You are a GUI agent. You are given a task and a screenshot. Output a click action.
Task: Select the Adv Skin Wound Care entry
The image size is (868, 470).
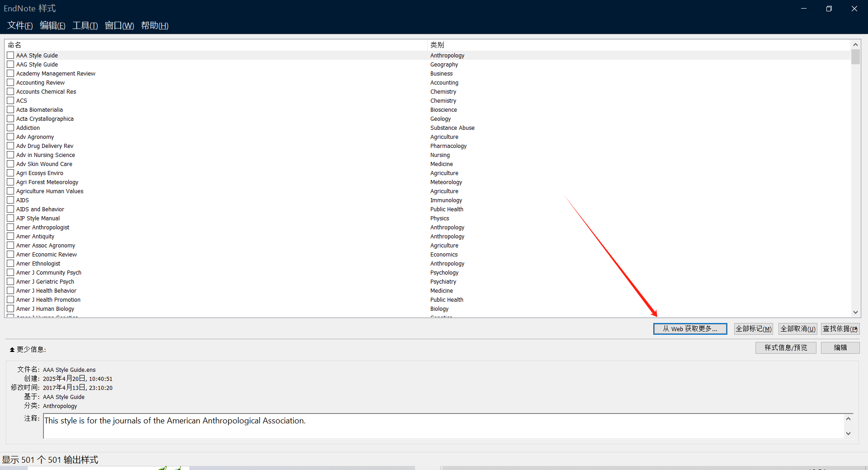(44, 164)
